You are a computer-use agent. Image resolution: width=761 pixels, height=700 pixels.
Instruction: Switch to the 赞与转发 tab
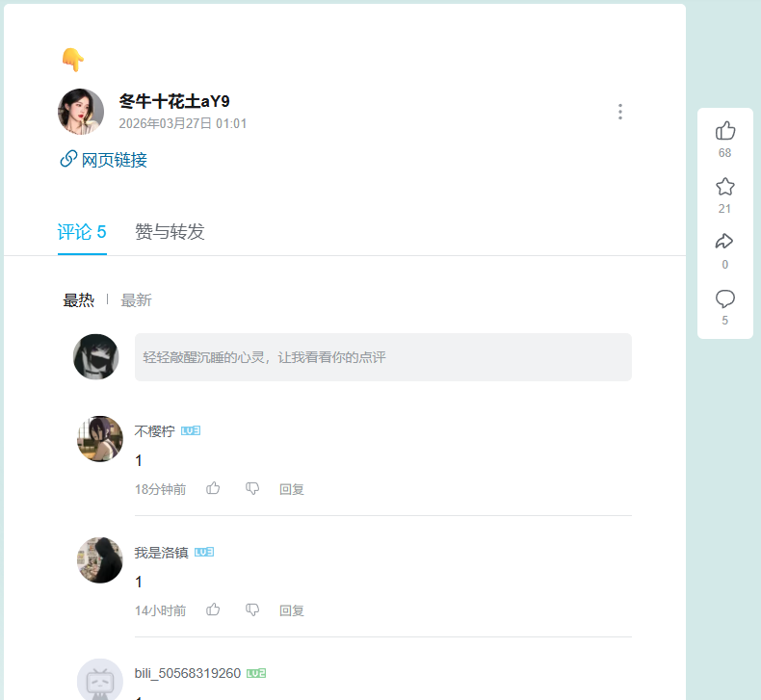tap(170, 232)
